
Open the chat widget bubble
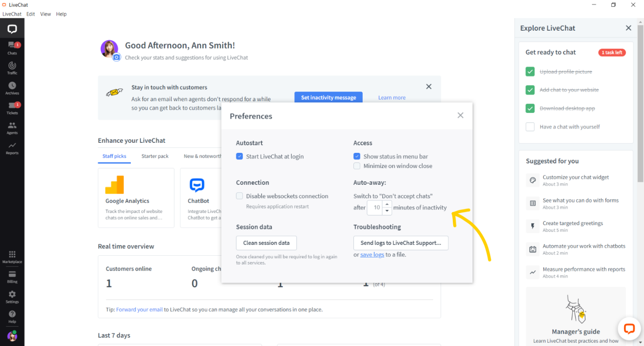[x=629, y=329]
